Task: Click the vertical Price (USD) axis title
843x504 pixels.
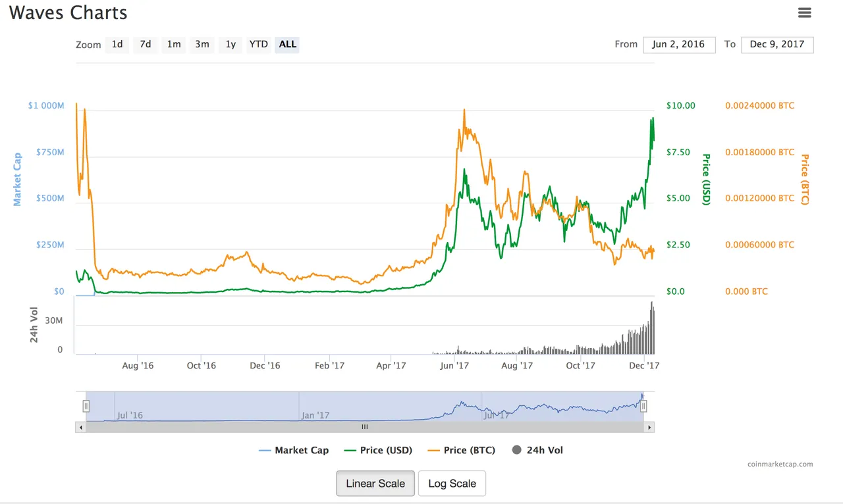Action: pyautogui.click(x=706, y=179)
